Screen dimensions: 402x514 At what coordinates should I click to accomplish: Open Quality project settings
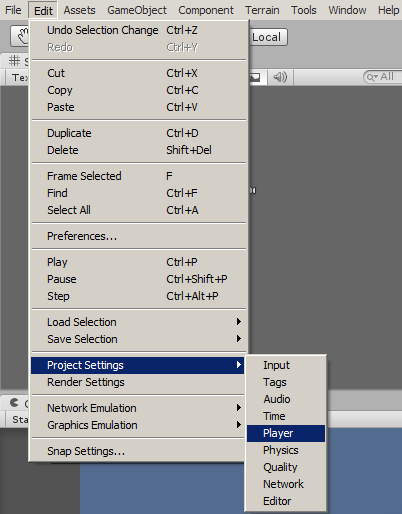[286, 467]
